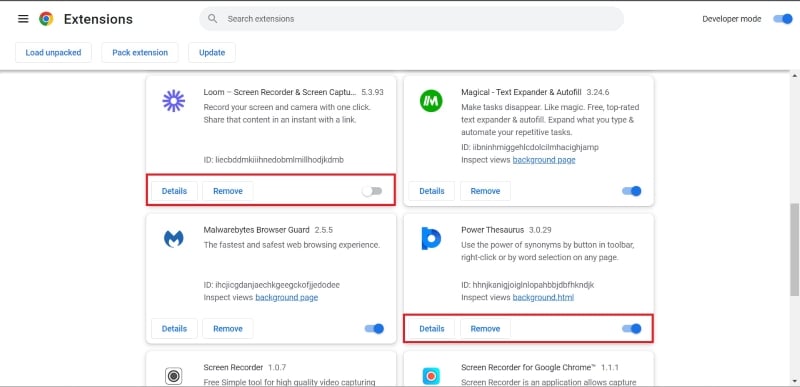800x387 pixels.
Task: Click the Update button
Action: tap(212, 53)
